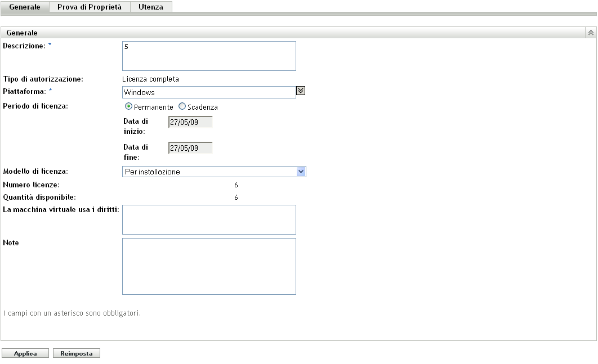This screenshot has width=598, height=364.
Task: Click the Numero licenze value 6
Action: click(236, 185)
